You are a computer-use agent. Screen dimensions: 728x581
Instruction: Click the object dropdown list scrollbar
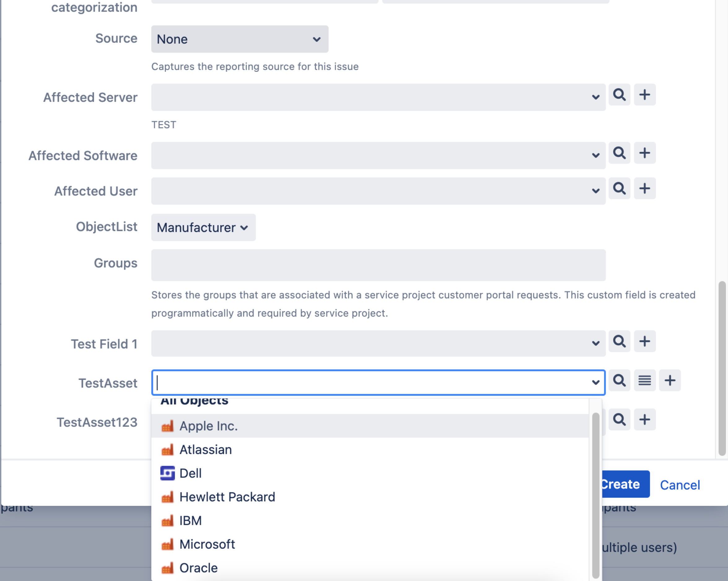[596, 495]
